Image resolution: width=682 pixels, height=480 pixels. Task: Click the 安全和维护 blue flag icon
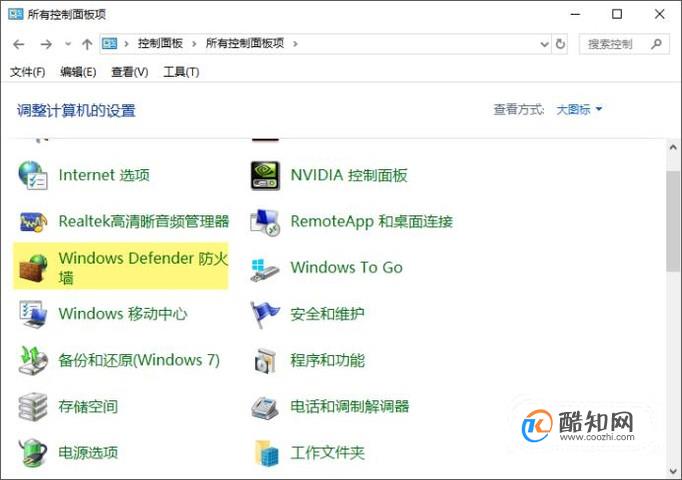[x=265, y=314]
